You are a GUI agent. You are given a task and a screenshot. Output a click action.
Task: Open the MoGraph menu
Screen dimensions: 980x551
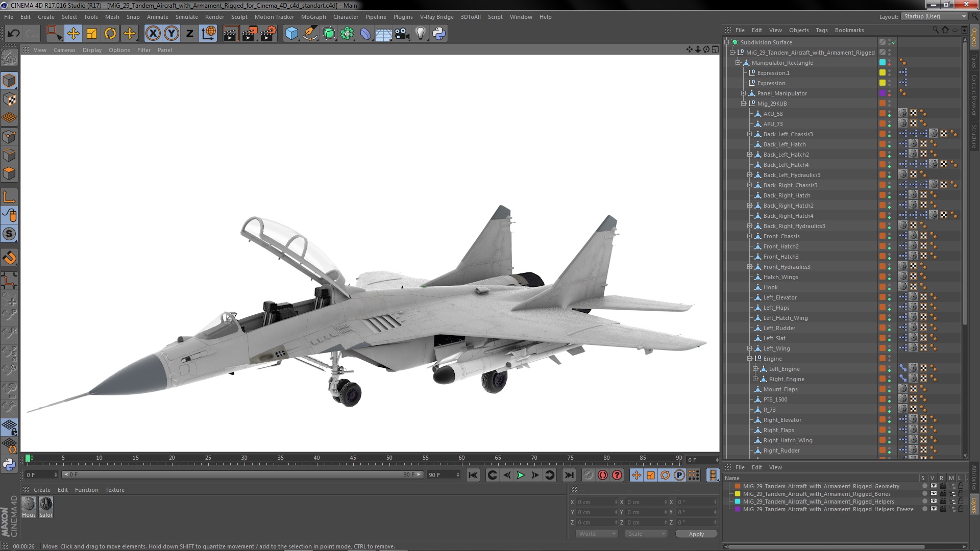pos(313,17)
